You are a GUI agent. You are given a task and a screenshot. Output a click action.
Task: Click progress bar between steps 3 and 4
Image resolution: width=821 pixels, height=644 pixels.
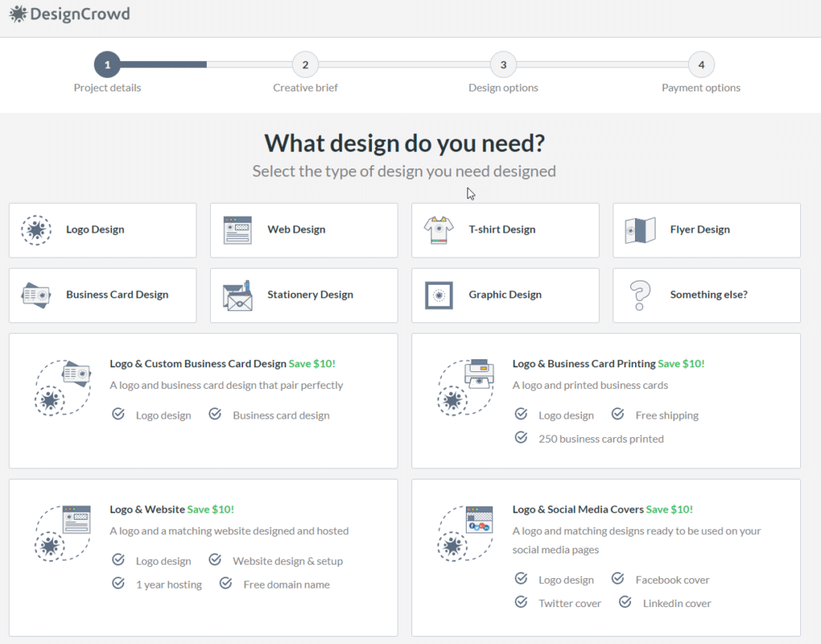point(602,64)
